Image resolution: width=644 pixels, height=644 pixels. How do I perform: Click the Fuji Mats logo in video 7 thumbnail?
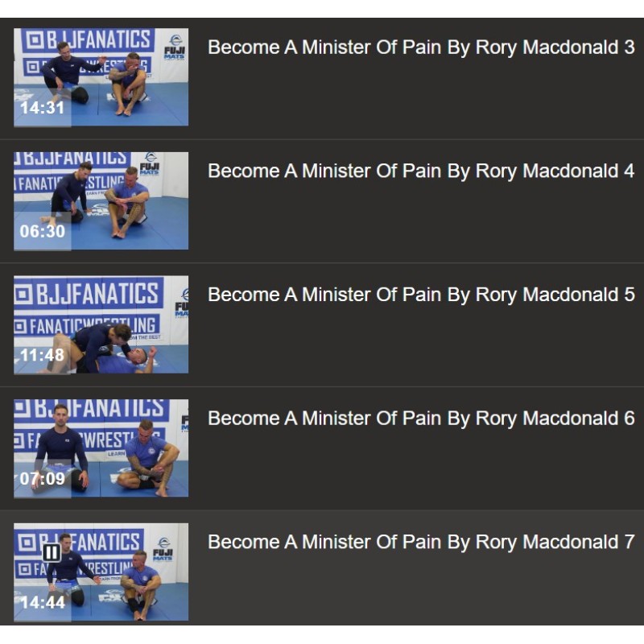163,549
